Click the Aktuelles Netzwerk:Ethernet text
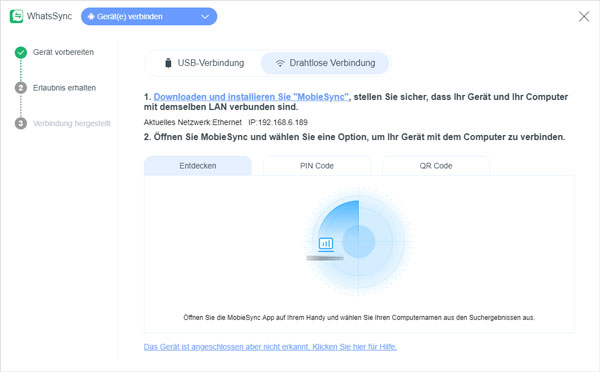 (x=193, y=122)
